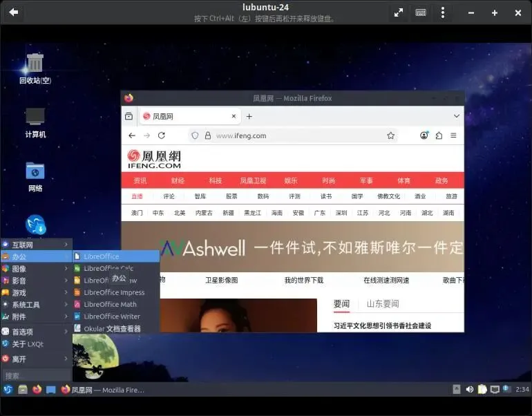This screenshot has height=416, width=532.
Task: Click the tracking protection shield icon
Action: point(195,135)
